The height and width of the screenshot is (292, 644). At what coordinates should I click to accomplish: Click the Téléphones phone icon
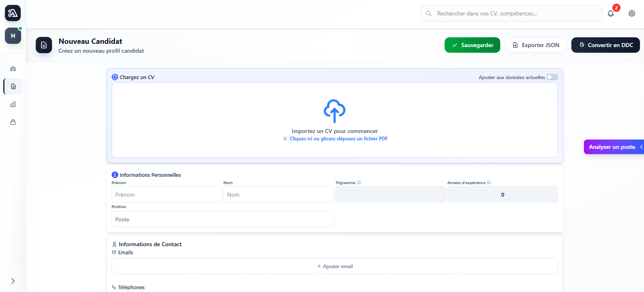click(x=114, y=287)
